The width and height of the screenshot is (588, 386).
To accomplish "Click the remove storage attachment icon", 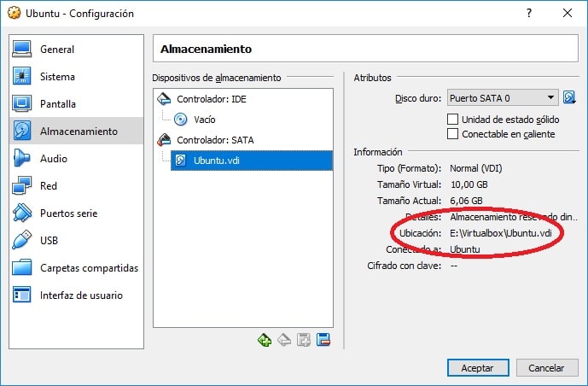I will [x=323, y=340].
